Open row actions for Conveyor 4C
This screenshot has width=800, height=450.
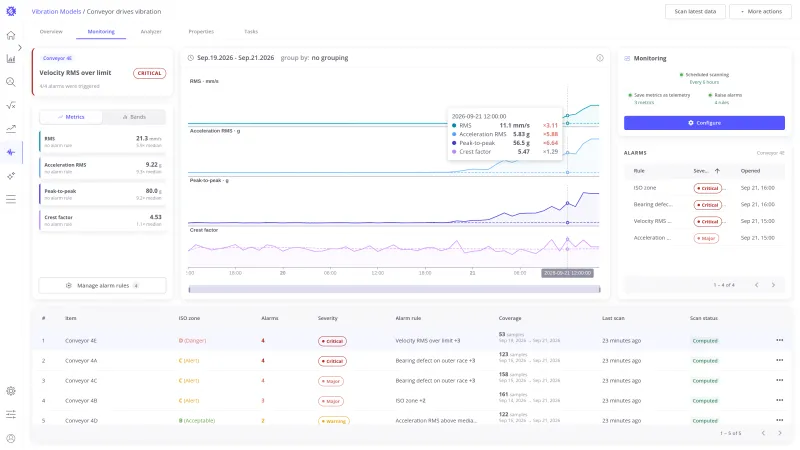pyautogui.click(x=779, y=380)
